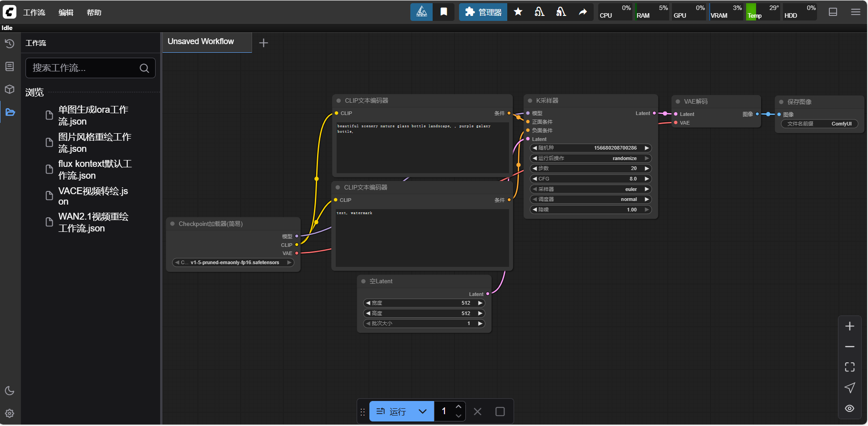Image resolution: width=868 pixels, height=426 pixels.
Task: Fit view to canvas icon
Action: [x=849, y=367]
